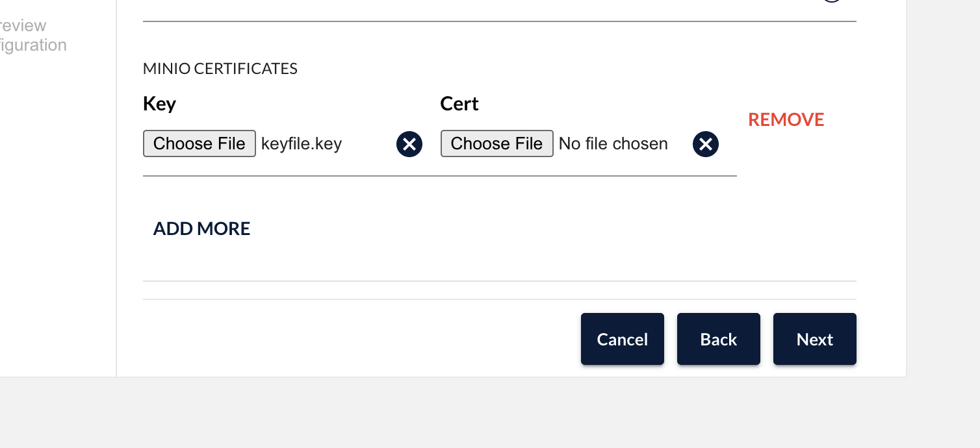Proceed with the Next button

815,339
